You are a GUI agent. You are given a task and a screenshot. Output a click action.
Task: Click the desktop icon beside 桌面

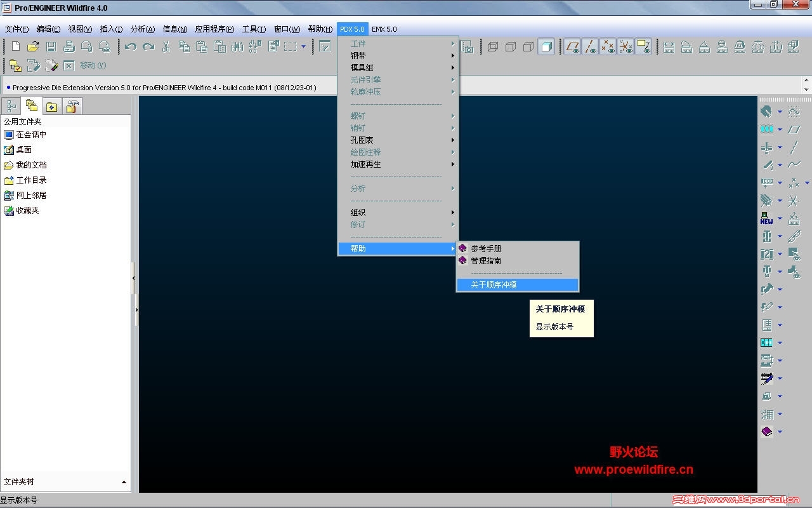click(x=9, y=150)
